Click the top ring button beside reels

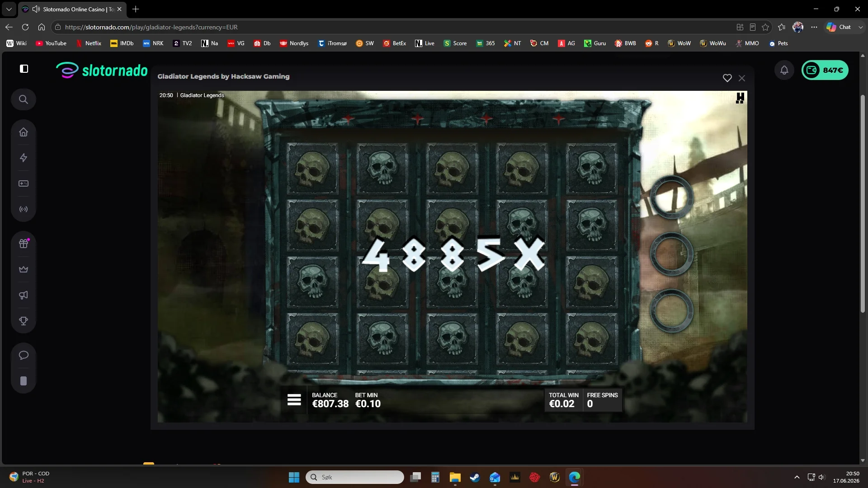tap(672, 197)
